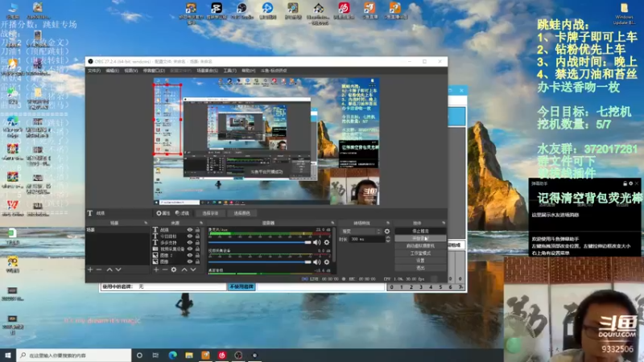
Task: Open 麦克风/Aux mixer gear settings
Action: [327, 243]
